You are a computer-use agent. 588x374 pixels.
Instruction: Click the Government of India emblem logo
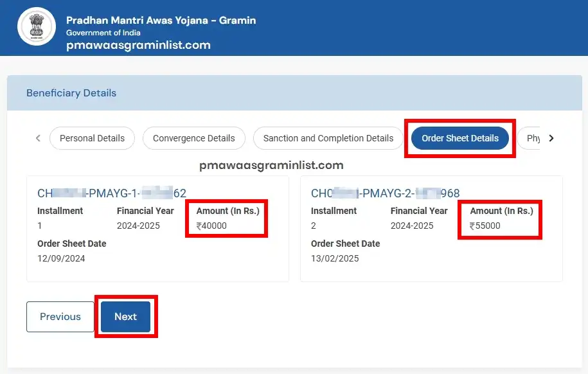click(x=37, y=26)
